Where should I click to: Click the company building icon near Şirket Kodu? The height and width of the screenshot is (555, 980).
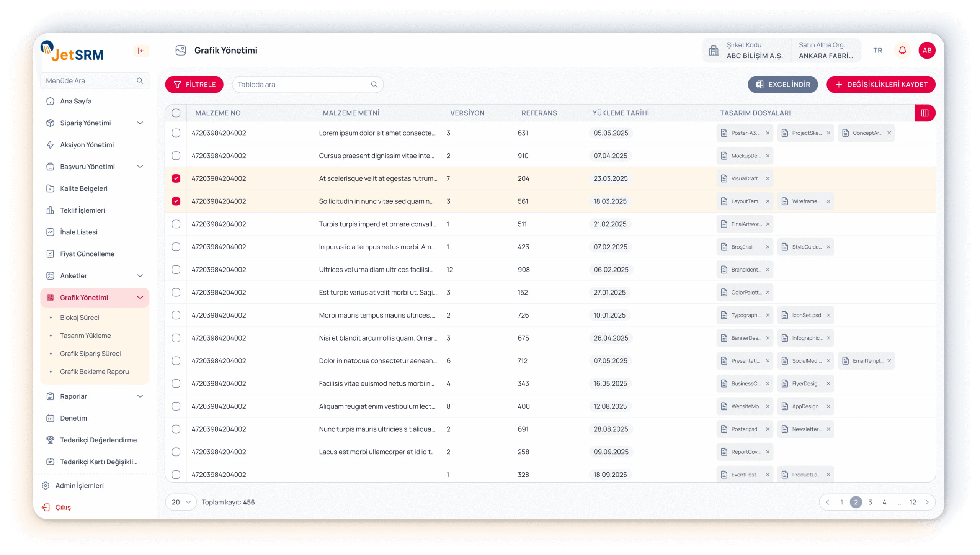tap(713, 51)
